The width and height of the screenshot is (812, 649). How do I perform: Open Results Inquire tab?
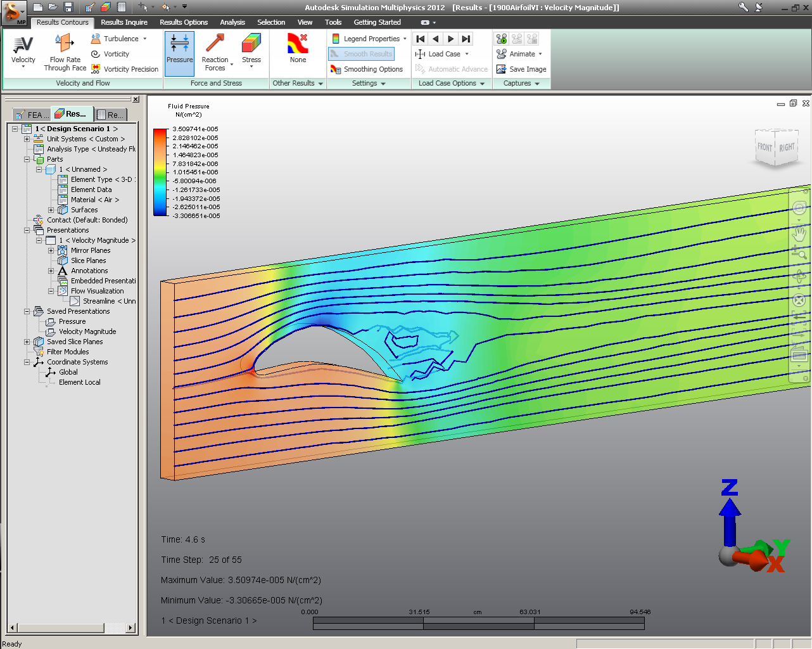pyautogui.click(x=124, y=22)
